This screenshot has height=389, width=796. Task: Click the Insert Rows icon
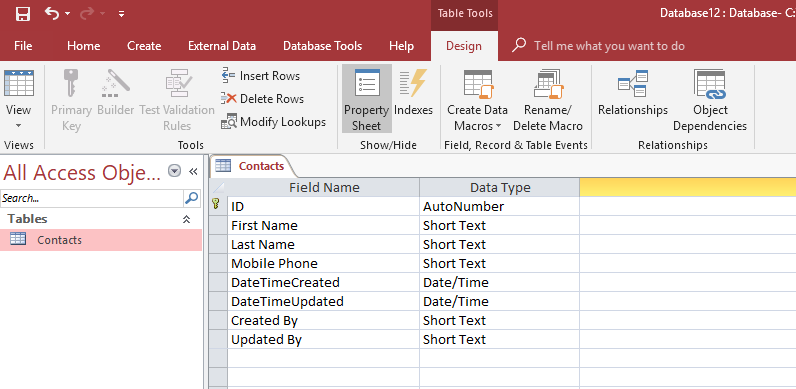228,76
